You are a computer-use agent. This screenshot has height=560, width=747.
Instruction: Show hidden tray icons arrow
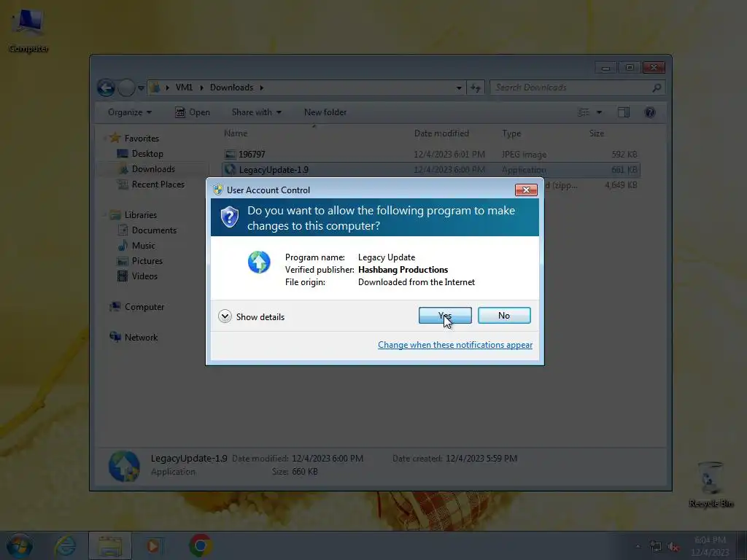coord(638,546)
